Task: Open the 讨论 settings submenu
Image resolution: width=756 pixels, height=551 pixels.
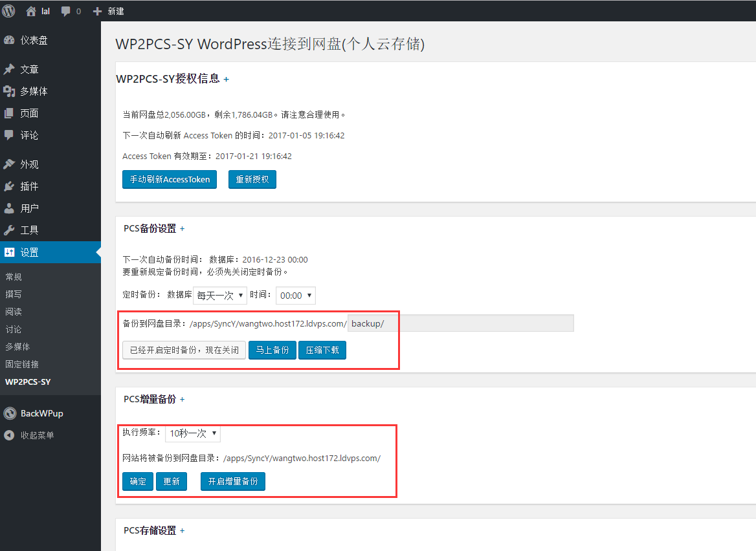Action: 14,329
